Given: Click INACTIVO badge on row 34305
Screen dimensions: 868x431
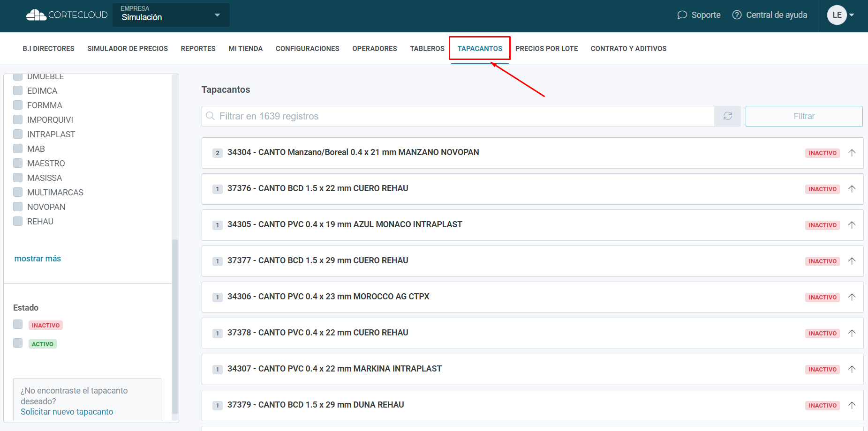Looking at the screenshot, I should [x=823, y=225].
